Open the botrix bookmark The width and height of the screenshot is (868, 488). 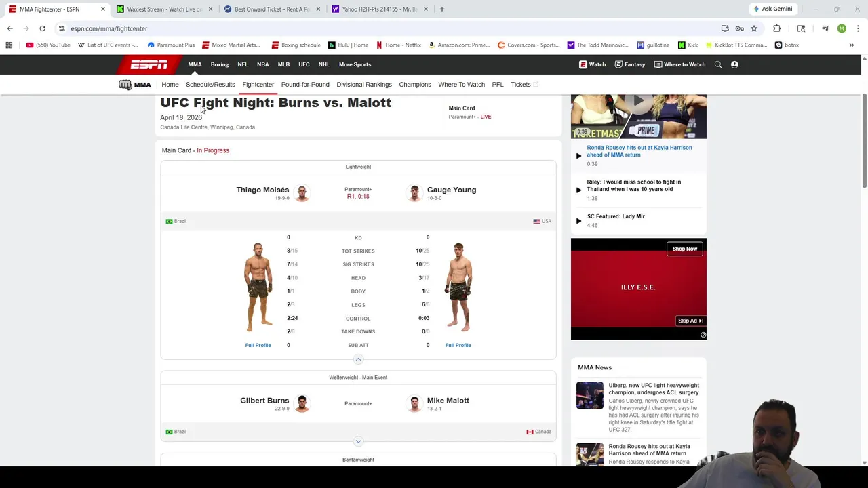point(787,45)
